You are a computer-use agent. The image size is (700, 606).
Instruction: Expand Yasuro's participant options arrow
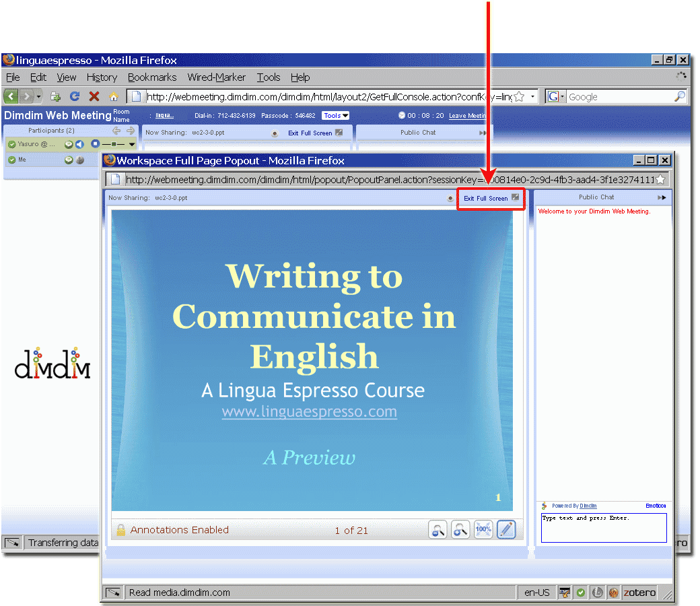[132, 144]
